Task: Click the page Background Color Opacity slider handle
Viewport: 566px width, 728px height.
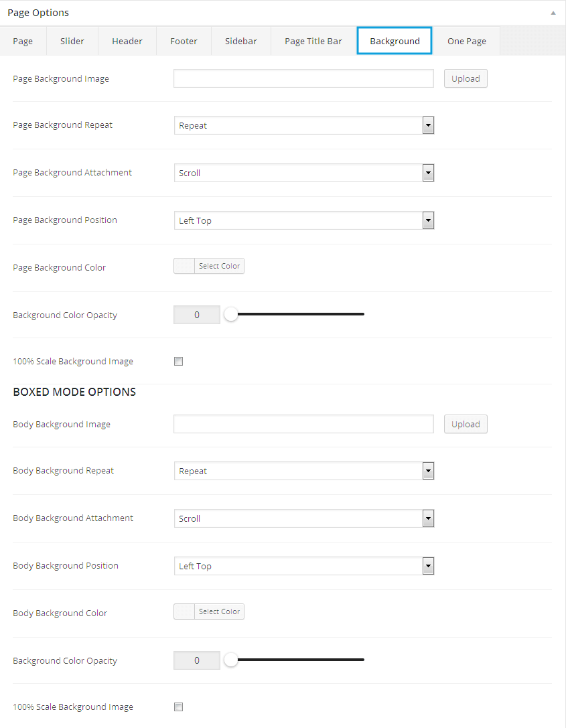Action: (231, 314)
